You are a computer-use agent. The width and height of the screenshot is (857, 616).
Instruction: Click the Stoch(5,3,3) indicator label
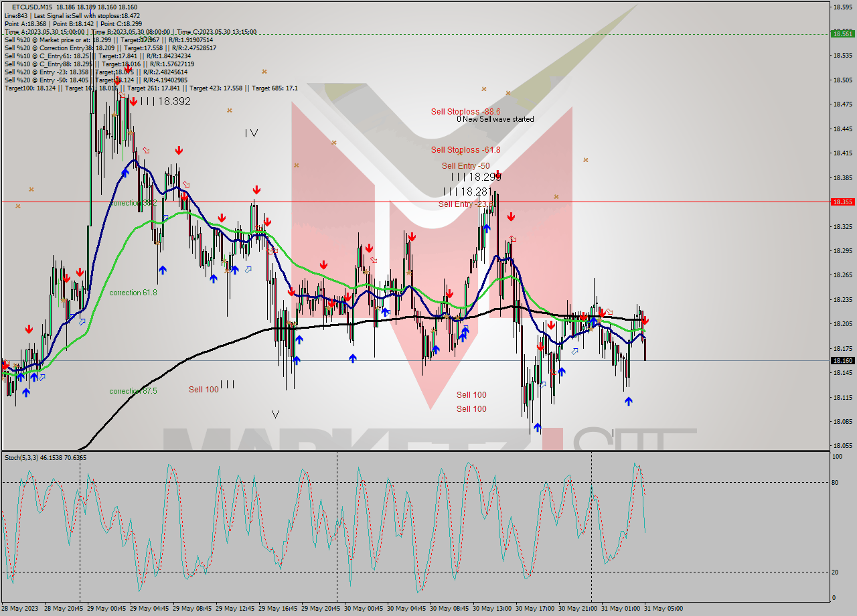click(45, 458)
